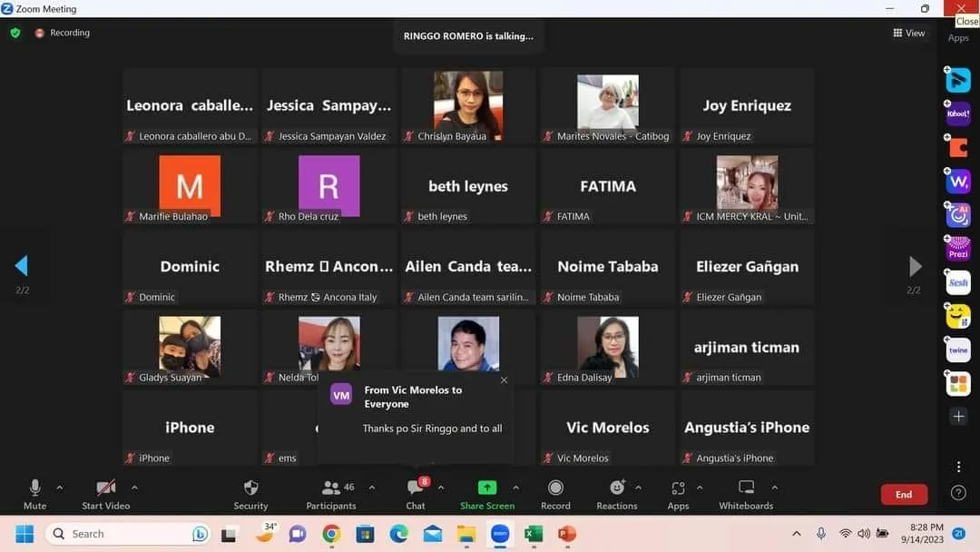This screenshot has height=552, width=980.
Task: Open the Chat panel with 8 unread
Action: 416,495
